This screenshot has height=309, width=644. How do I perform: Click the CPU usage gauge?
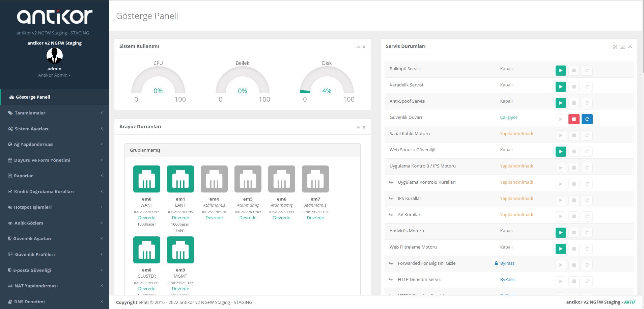(158, 80)
